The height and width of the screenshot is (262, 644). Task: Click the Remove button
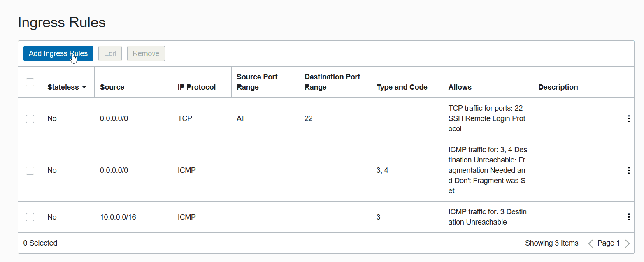pyautogui.click(x=146, y=53)
